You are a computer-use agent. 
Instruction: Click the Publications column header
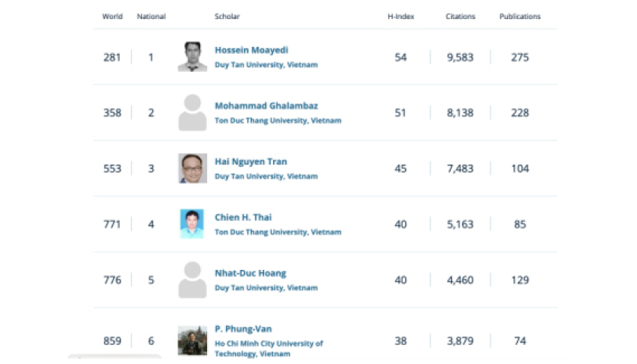pos(519,17)
